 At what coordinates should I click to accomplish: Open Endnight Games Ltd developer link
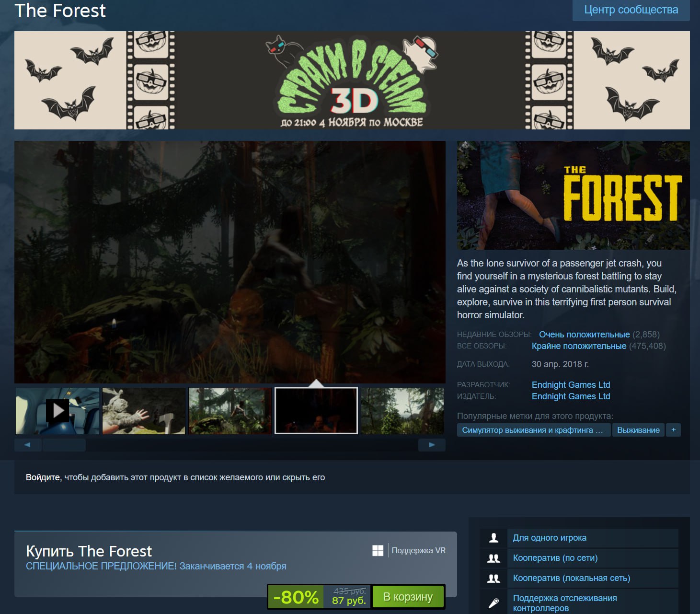[x=571, y=385]
